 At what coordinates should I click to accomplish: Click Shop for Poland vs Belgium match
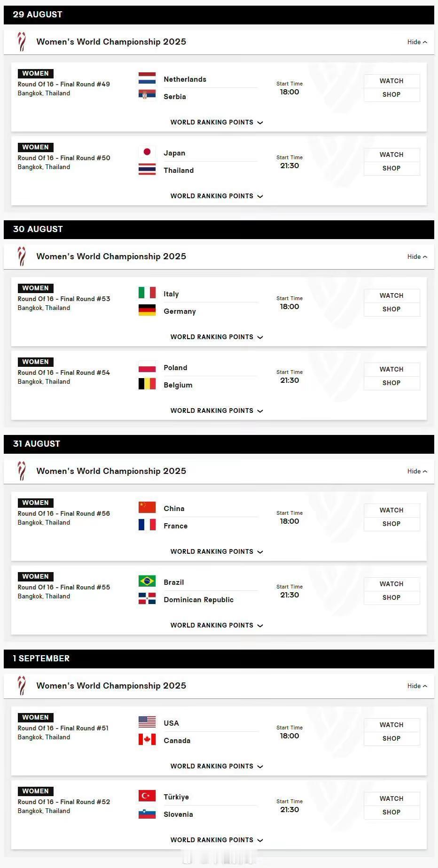tap(391, 383)
